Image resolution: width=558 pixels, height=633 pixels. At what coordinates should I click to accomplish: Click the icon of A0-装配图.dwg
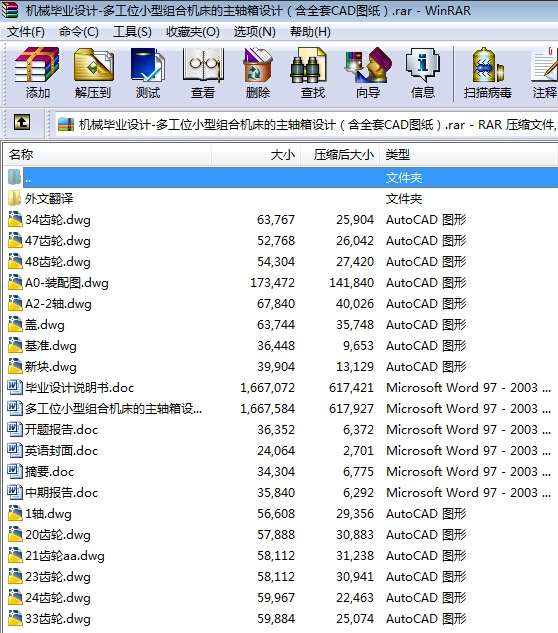point(15,282)
